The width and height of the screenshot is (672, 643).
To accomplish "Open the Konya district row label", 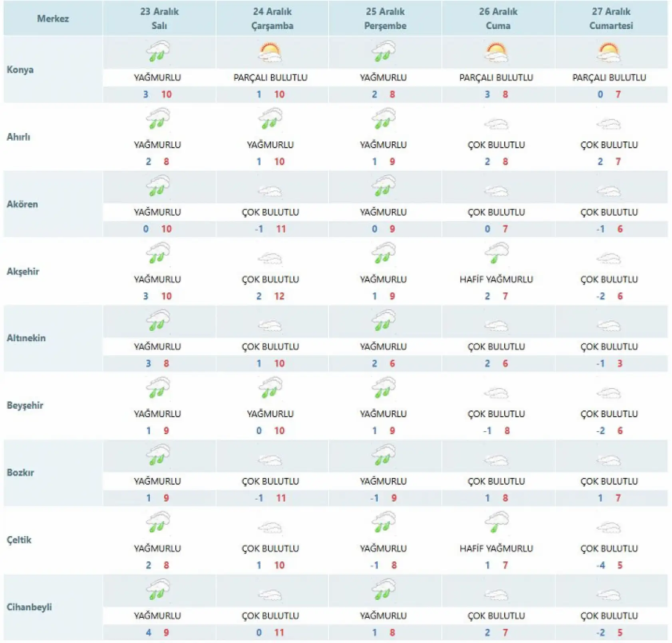I will (20, 70).
